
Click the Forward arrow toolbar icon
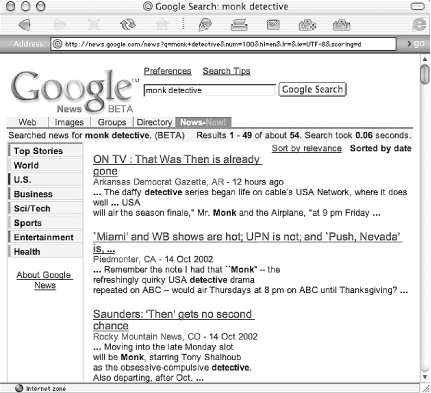tap(59, 25)
